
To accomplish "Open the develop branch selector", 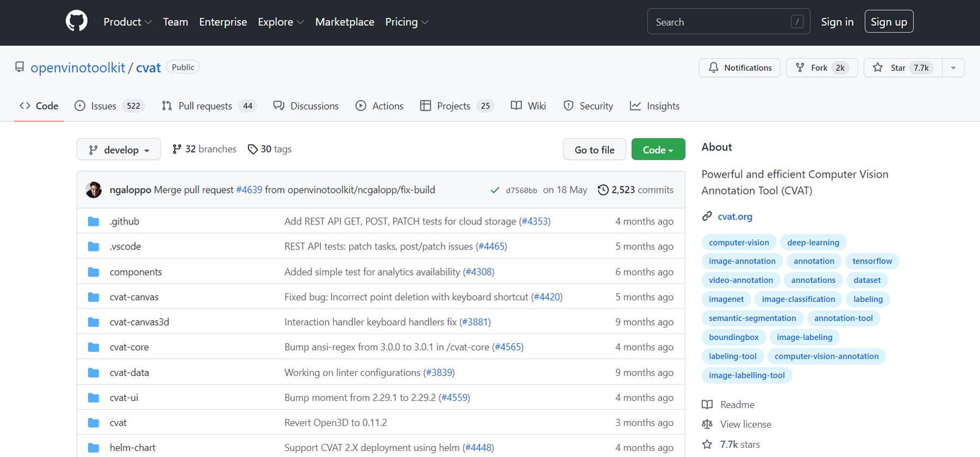I will pos(119,149).
